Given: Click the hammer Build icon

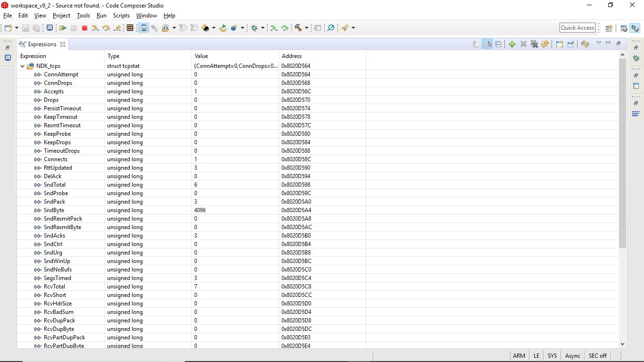Looking at the screenshot, I should [298, 28].
